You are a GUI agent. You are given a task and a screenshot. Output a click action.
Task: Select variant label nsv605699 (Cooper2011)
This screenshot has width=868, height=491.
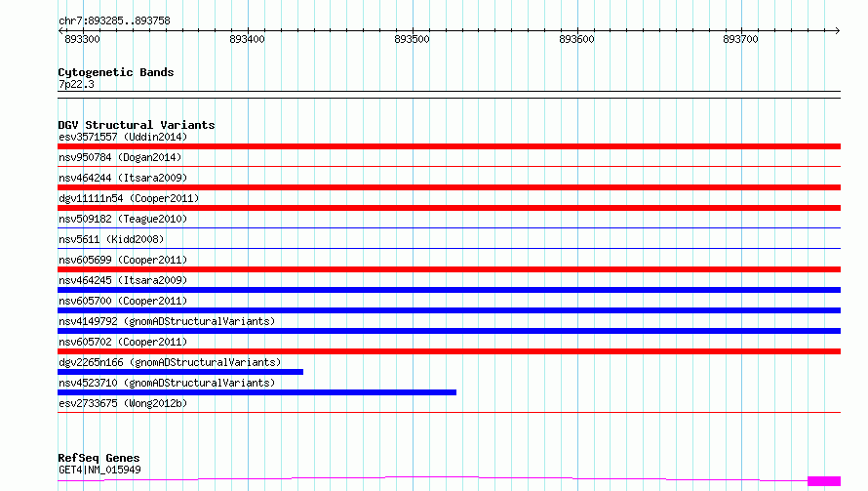click(x=123, y=260)
